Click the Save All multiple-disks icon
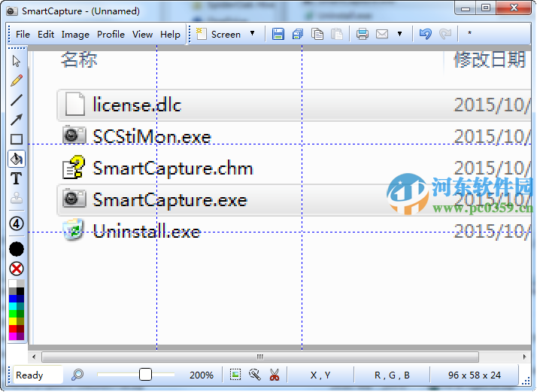Image resolution: width=537 pixels, height=392 pixels. coord(298,34)
